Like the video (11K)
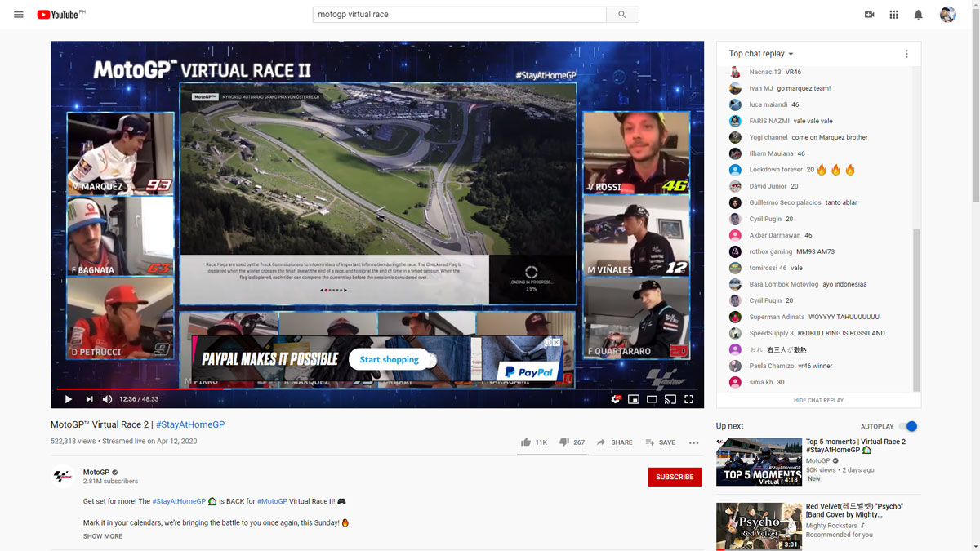This screenshot has width=980, height=551. point(534,442)
